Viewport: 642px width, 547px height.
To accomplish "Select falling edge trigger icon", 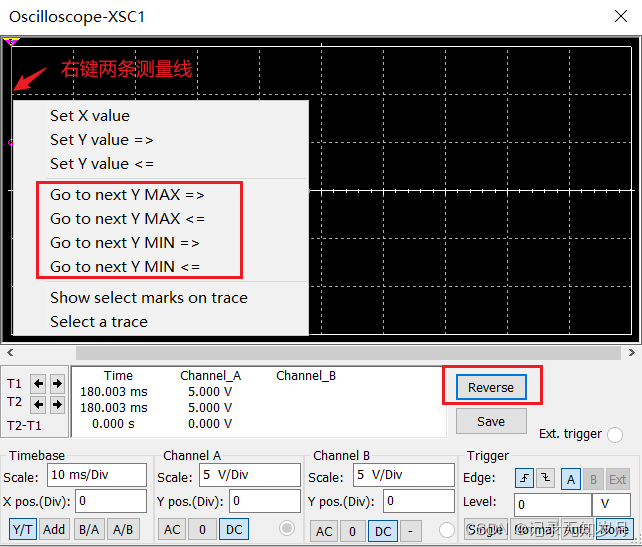I will pyautogui.click(x=545, y=478).
